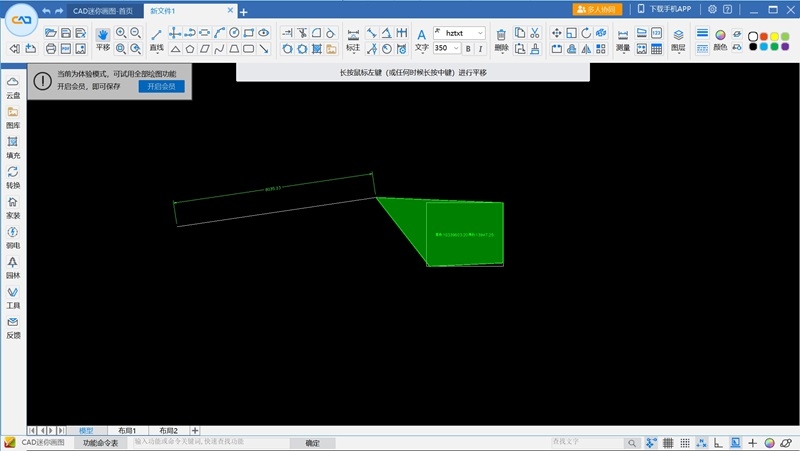Toggle dotted grid snap in status bar
The width and height of the screenshot is (800, 451).
[685, 443]
